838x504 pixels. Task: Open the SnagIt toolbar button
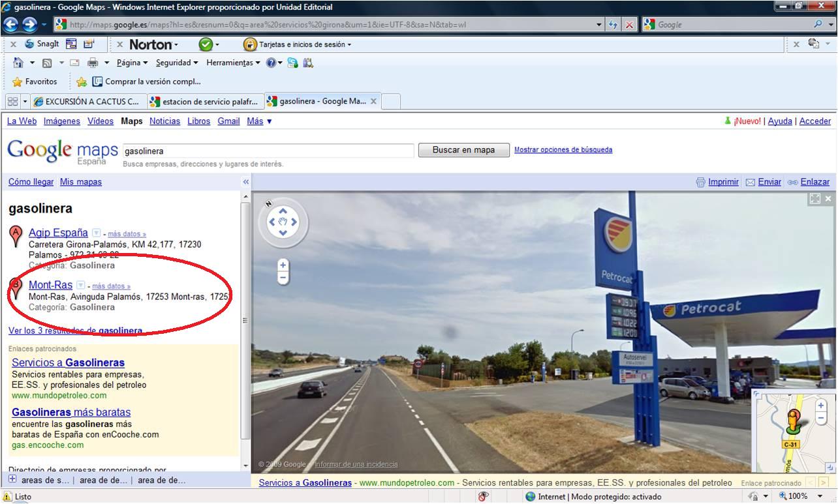point(42,44)
